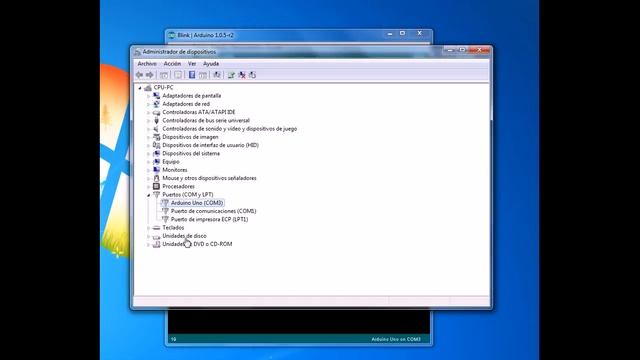Screen dimensions: 640x360
Task: Expand the Equipo node
Action: pos(148,162)
